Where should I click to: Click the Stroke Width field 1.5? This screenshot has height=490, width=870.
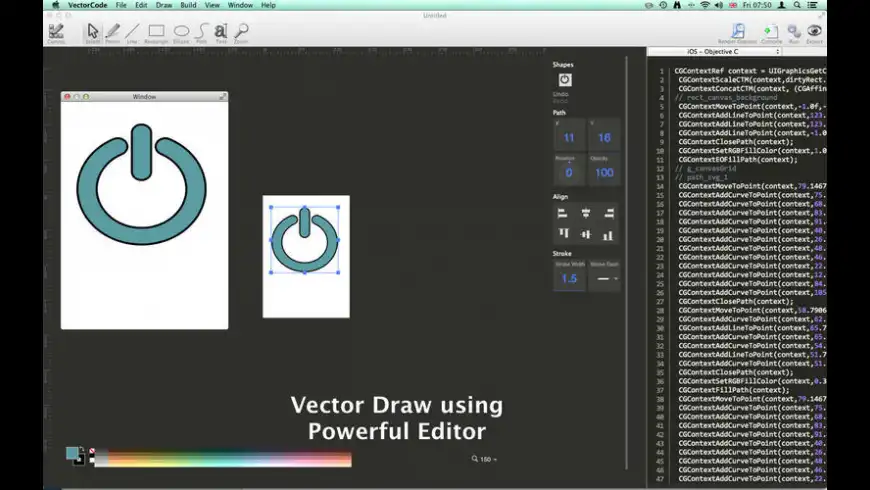tap(569, 279)
